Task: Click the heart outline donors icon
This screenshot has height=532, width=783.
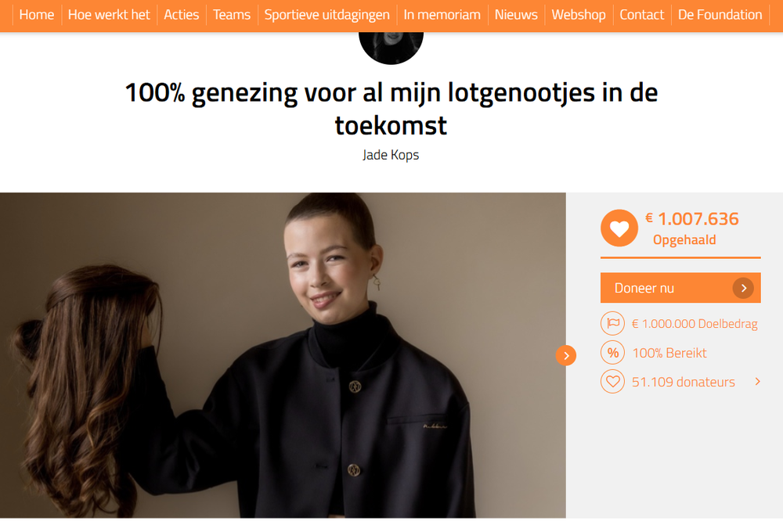Action: (x=613, y=382)
